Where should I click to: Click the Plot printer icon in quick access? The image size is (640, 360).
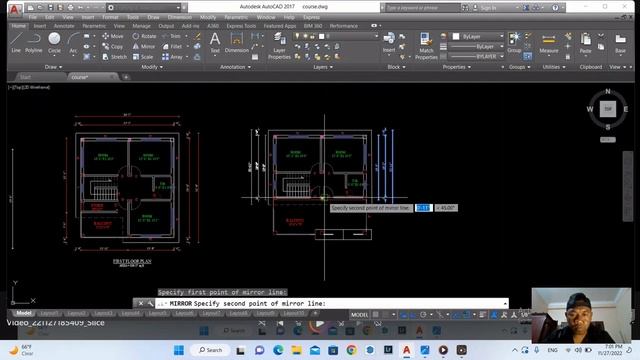point(70,7)
